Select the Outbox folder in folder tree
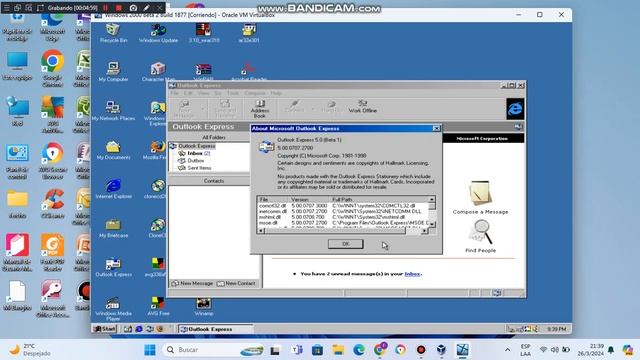 click(196, 160)
